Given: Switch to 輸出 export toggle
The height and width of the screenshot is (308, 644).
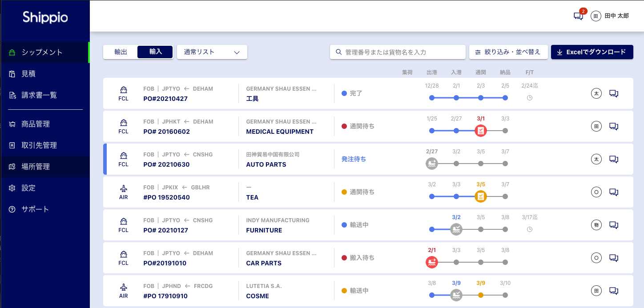Looking at the screenshot, I should coord(121,52).
